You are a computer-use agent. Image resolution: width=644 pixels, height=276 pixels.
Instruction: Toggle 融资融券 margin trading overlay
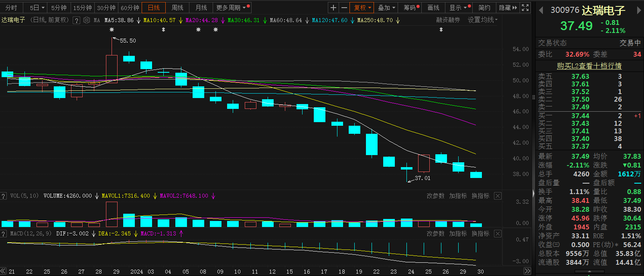coord(448,20)
